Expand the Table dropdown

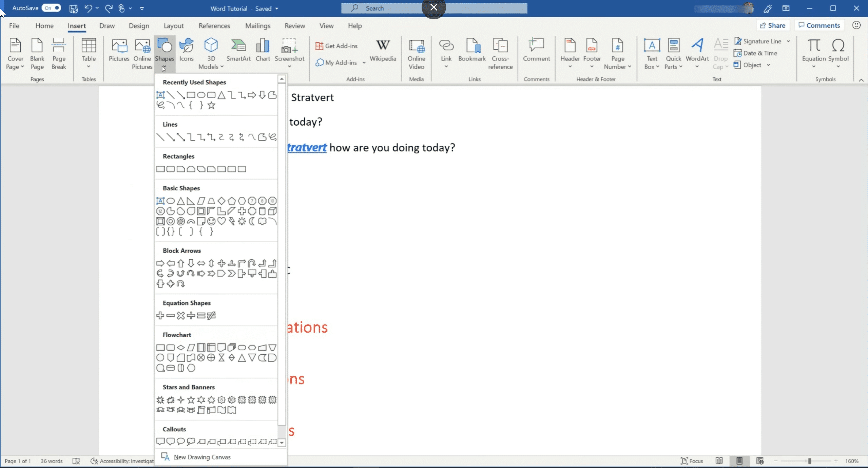coord(89,67)
